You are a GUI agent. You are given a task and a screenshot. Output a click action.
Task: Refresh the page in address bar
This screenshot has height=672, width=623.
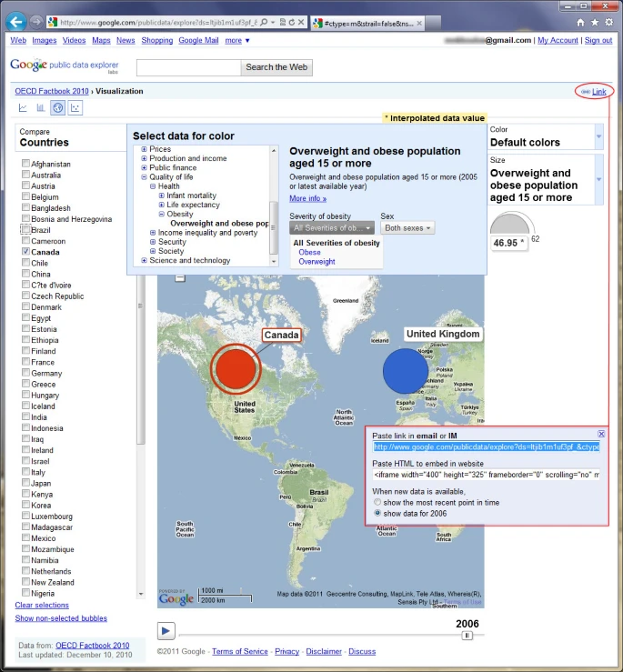click(x=292, y=23)
